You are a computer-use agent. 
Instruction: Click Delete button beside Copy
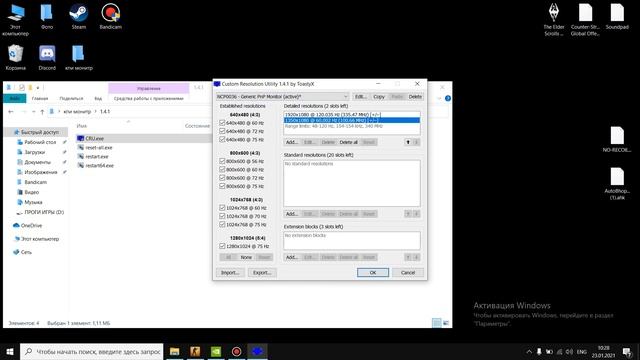(415, 97)
